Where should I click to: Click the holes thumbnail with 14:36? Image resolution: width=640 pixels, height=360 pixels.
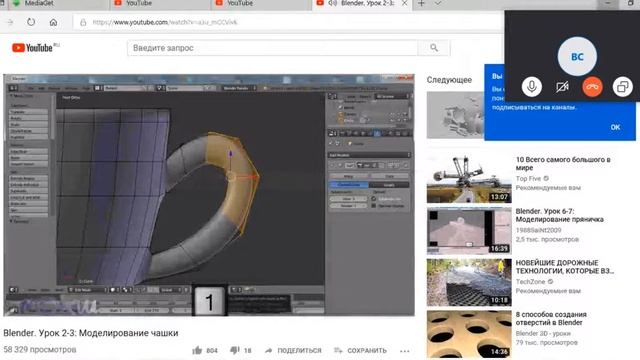click(469, 334)
